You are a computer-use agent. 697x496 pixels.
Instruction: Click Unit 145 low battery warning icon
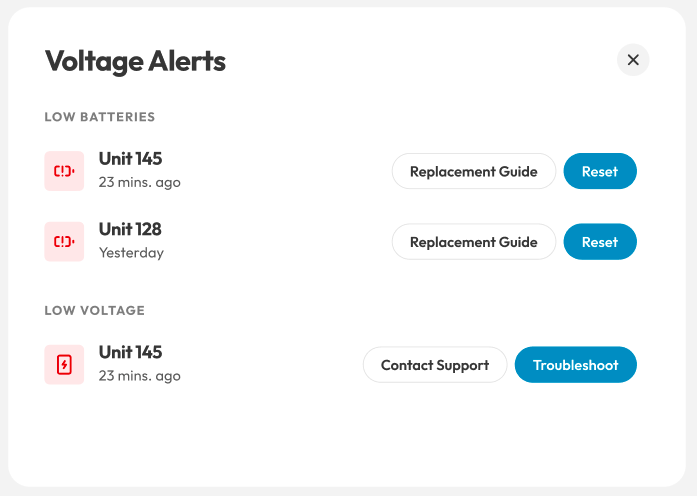tap(64, 171)
